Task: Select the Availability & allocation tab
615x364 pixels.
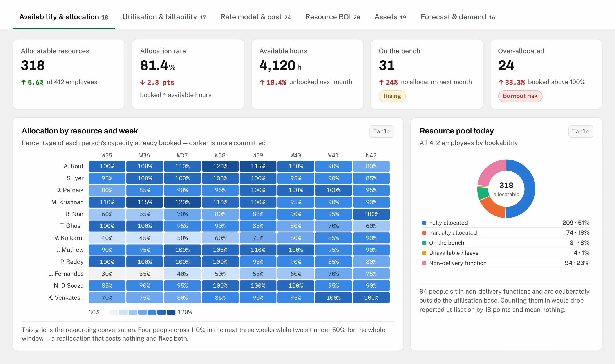Action: pos(63,17)
